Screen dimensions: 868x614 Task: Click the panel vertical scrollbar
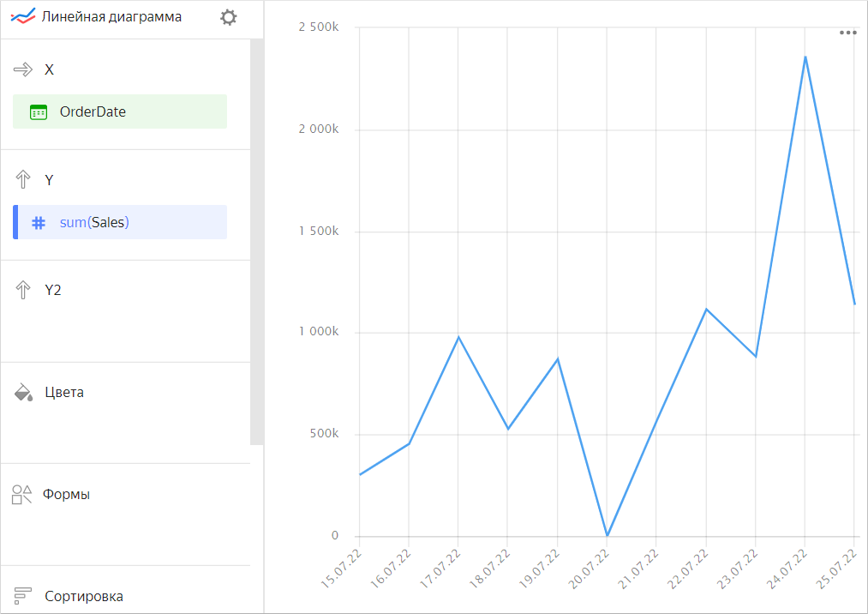coord(257,240)
